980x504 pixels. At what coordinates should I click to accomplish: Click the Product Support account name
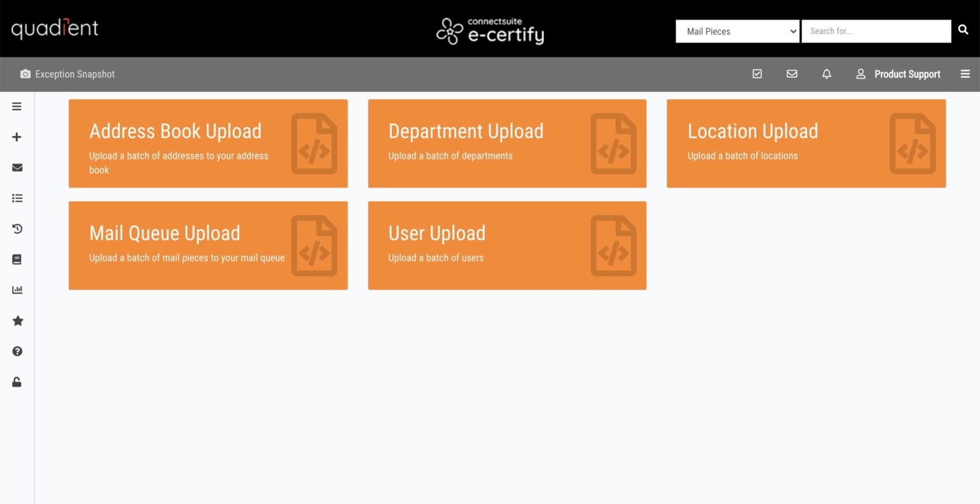[x=907, y=74]
